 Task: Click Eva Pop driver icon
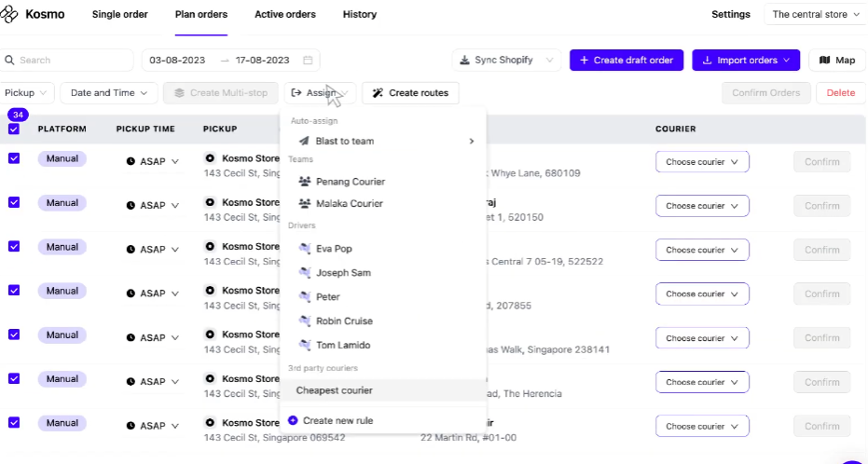(x=305, y=249)
